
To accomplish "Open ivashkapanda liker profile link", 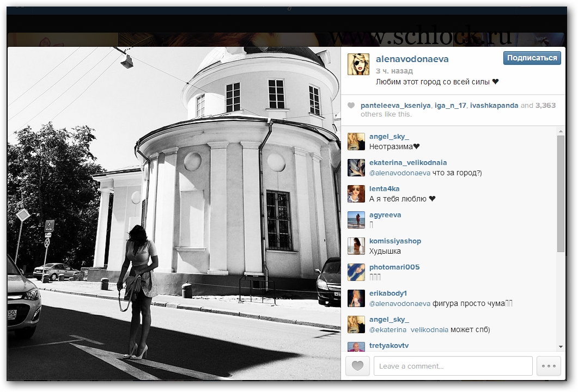I will tap(494, 106).
